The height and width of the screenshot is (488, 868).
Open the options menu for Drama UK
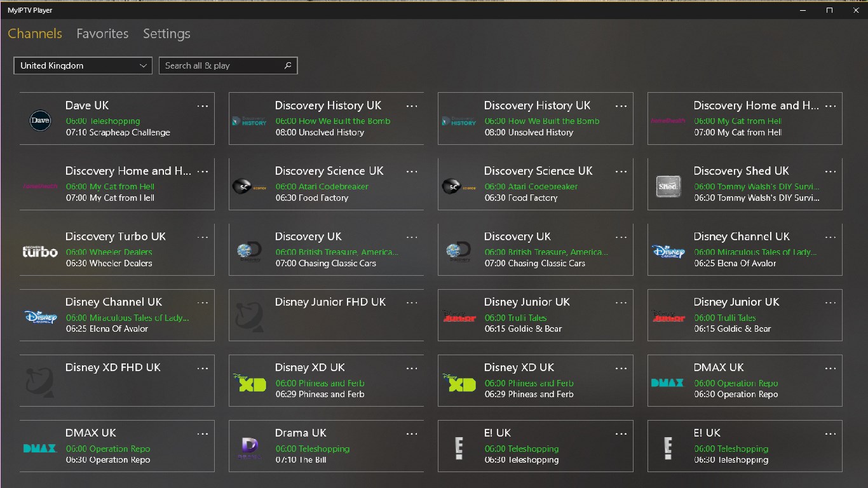412,432
